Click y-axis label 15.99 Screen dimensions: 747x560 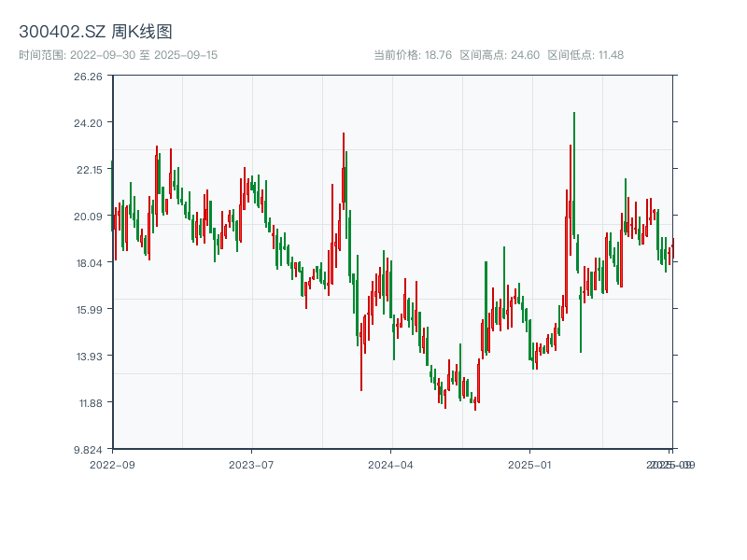90,310
